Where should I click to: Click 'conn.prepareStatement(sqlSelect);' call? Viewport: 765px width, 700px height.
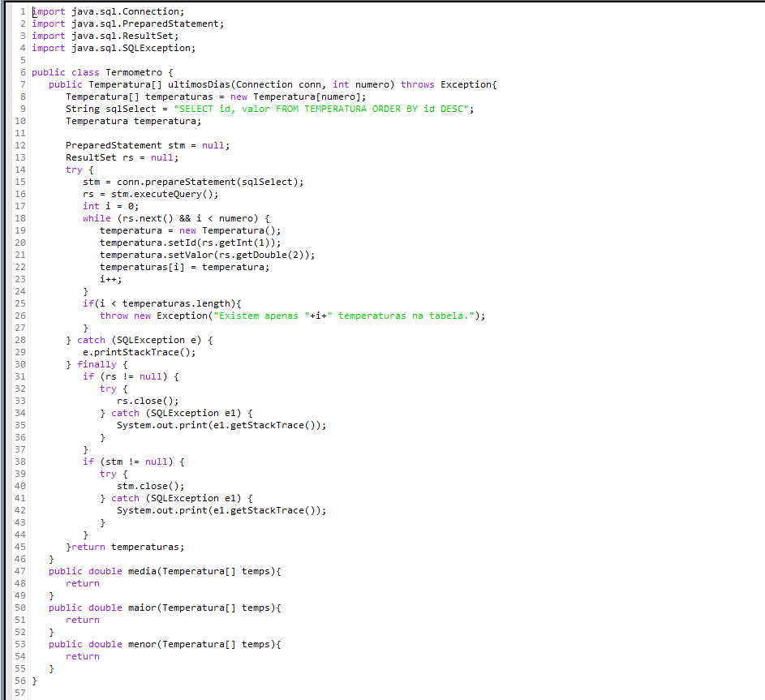[x=210, y=182]
